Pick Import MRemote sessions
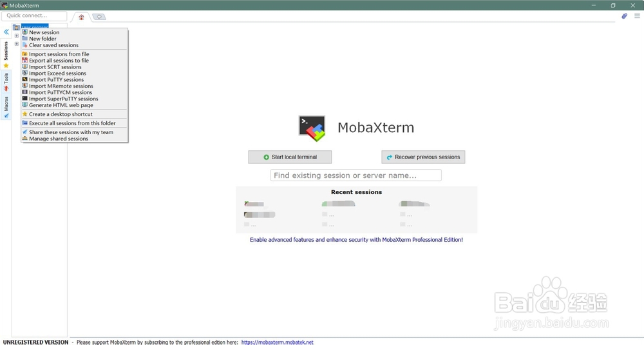 74,86
